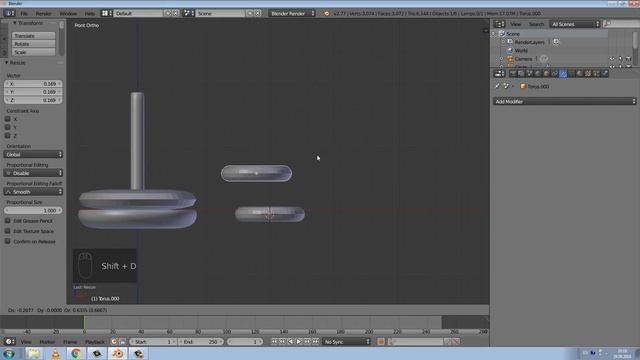Add a new screen layout with plus button
This screenshot has width=640, height=360.
pos(168,13)
